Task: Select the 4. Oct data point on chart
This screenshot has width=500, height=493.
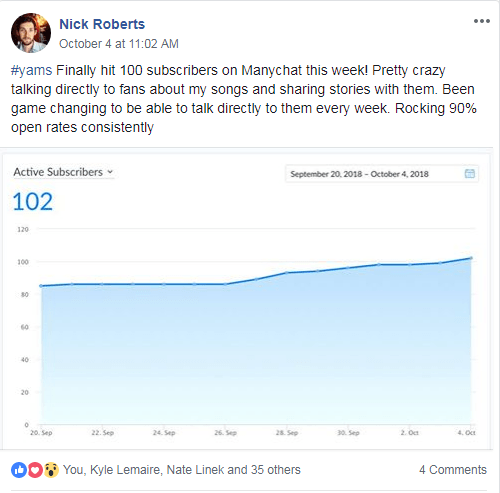Action: pos(471,258)
